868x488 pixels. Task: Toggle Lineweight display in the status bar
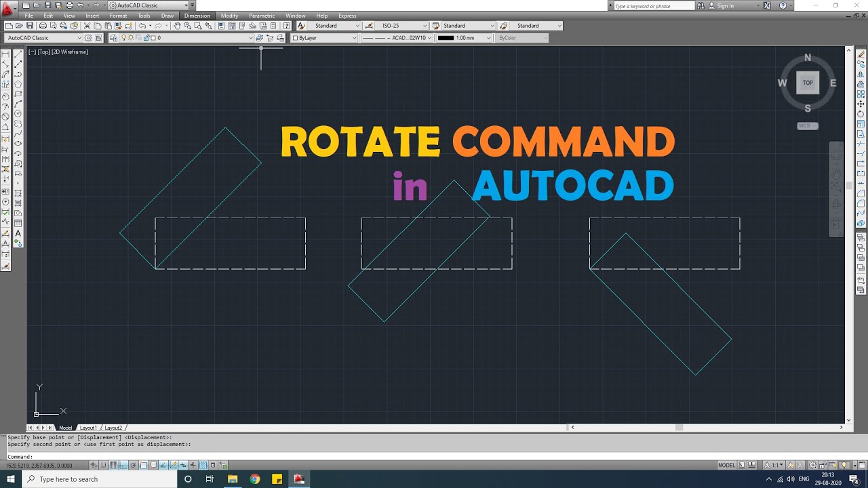click(x=193, y=465)
